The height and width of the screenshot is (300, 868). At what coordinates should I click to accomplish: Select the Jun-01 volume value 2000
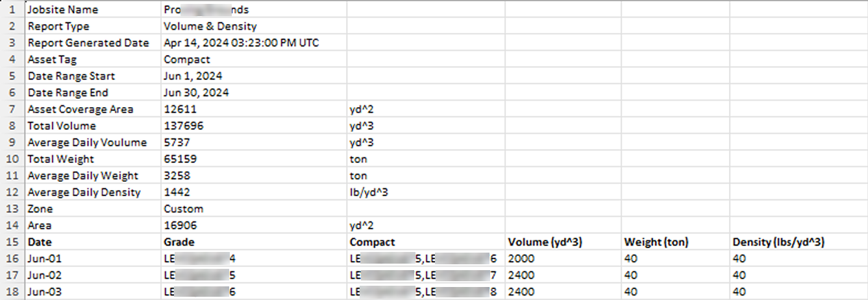[x=522, y=258]
